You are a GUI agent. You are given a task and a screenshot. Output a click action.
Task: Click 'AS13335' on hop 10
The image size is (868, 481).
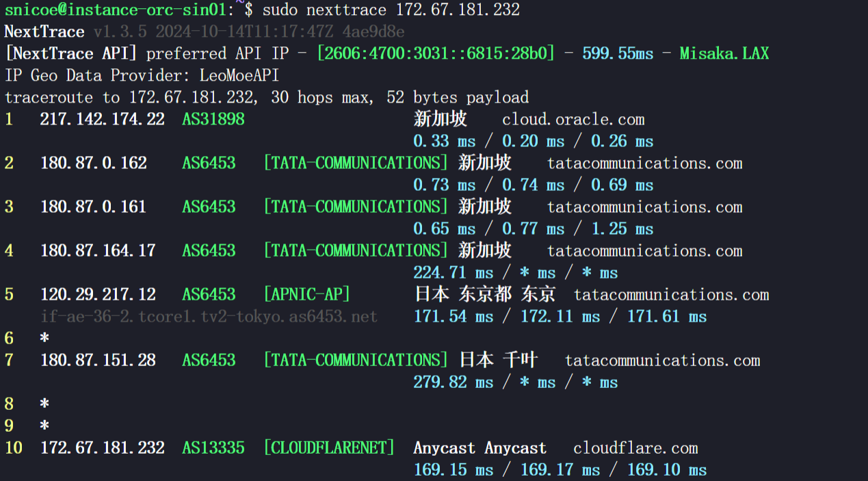213,447
